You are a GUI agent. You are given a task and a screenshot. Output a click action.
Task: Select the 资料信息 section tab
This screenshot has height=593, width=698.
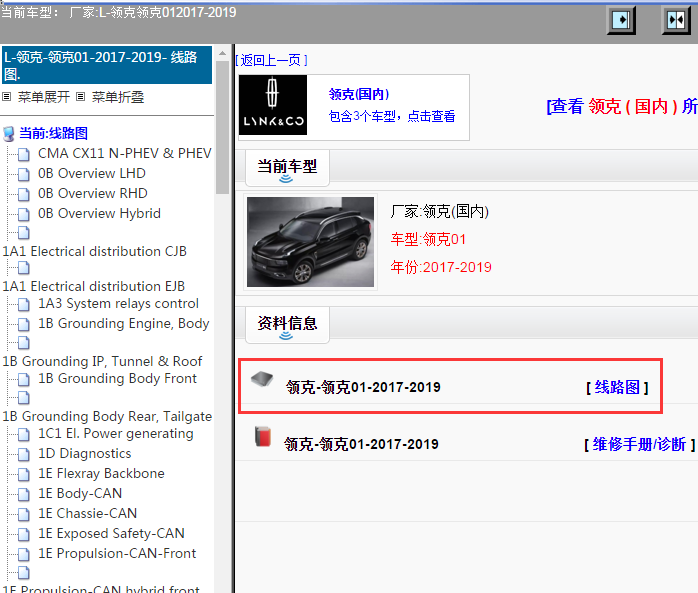[x=287, y=324]
